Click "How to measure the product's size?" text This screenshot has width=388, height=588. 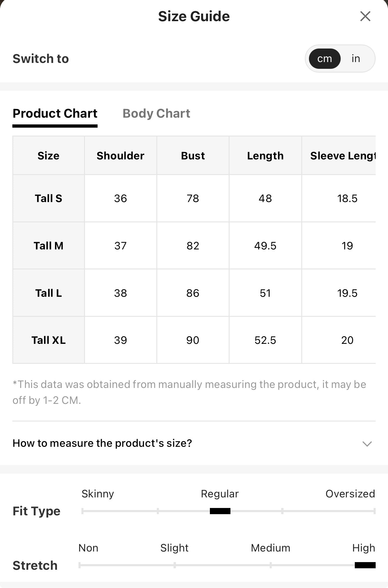(x=102, y=443)
